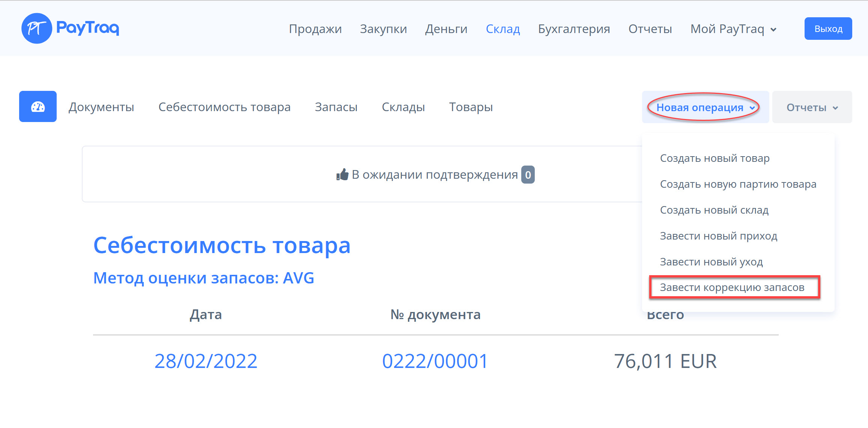Choose Создать новый склад option

click(x=714, y=210)
